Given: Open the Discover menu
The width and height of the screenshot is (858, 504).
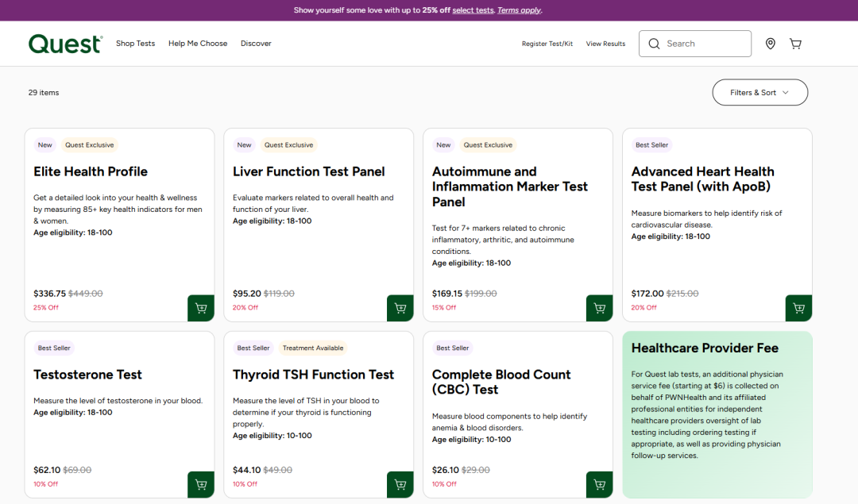Looking at the screenshot, I should pyautogui.click(x=256, y=44).
